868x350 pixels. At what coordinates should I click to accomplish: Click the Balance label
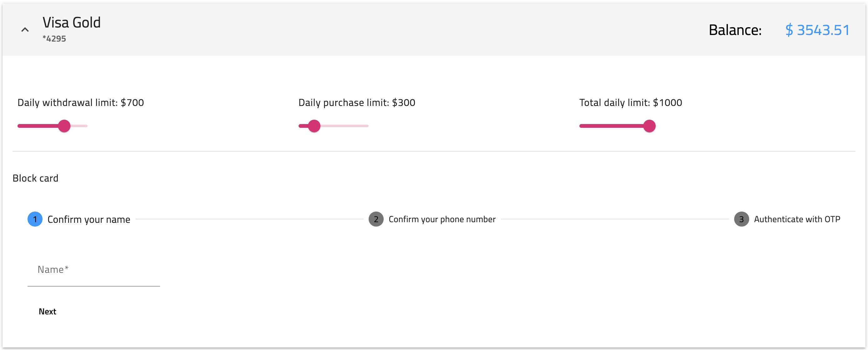735,30
